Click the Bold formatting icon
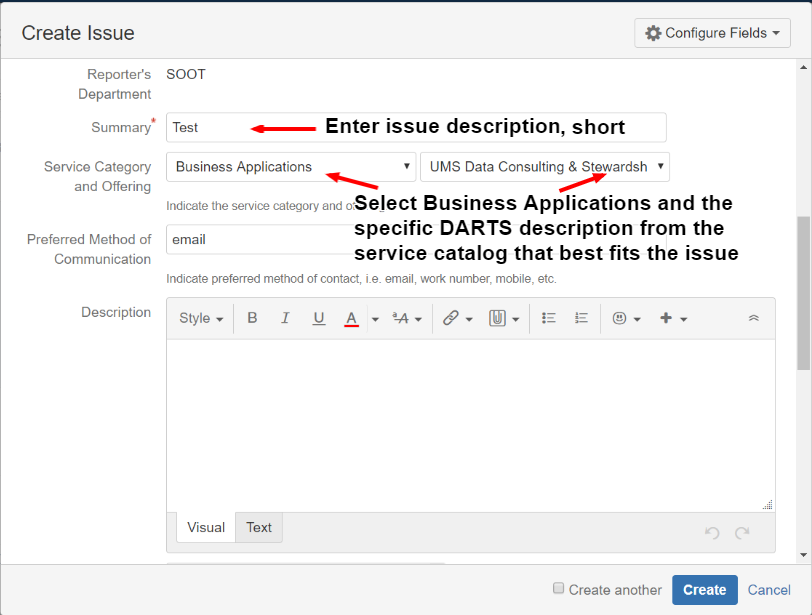Viewport: 812px width, 615px height. (x=252, y=318)
